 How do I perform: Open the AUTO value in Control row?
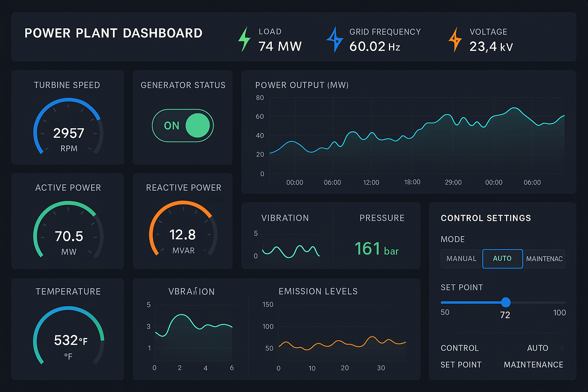(537, 348)
